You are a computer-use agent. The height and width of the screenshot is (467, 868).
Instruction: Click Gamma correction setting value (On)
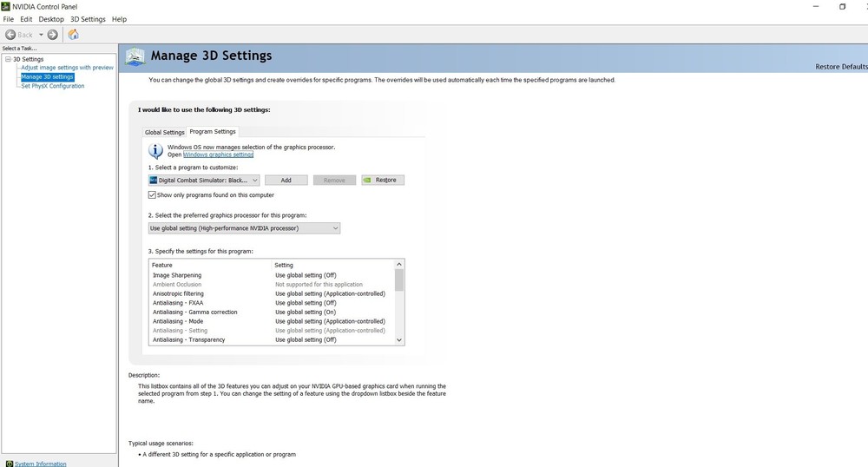click(306, 312)
